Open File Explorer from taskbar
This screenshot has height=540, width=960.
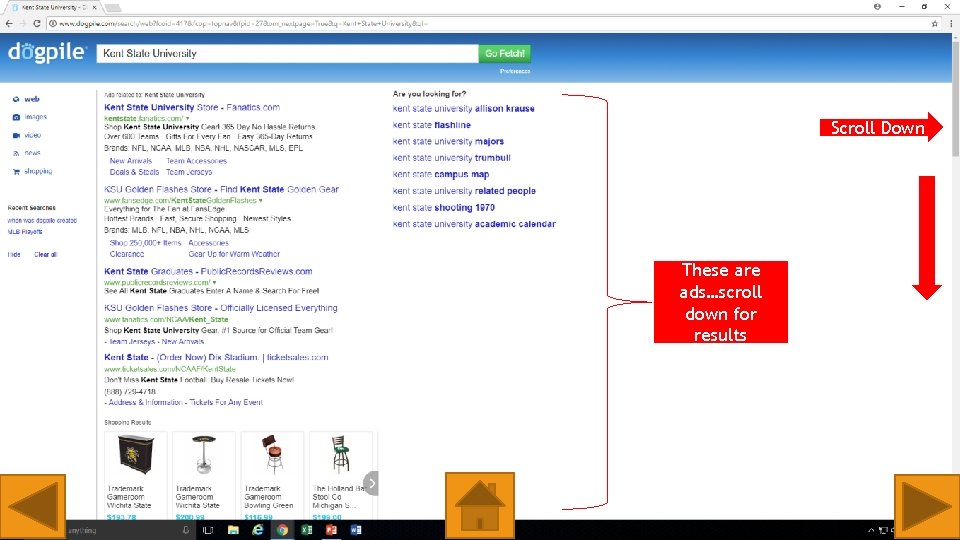pos(233,530)
